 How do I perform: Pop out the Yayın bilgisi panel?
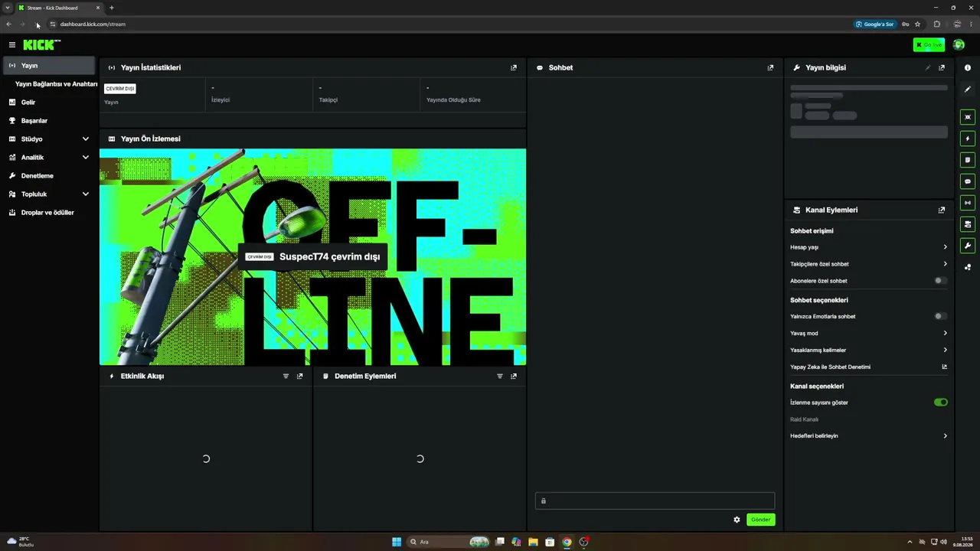pyautogui.click(x=942, y=67)
